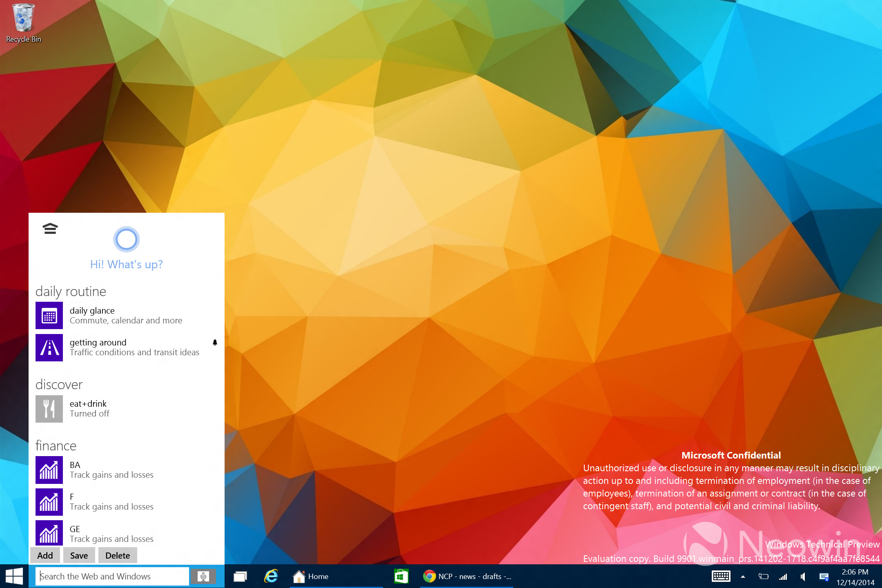Click the Delete button
Image resolution: width=882 pixels, height=588 pixels.
118,555
